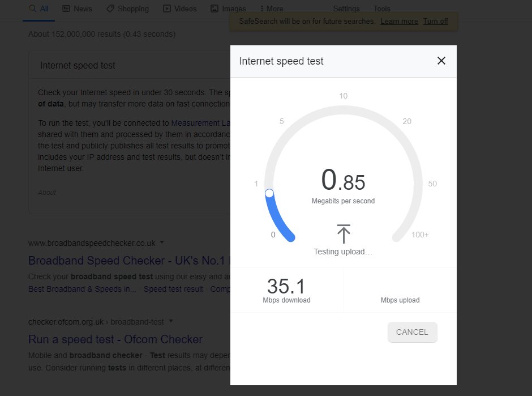This screenshot has width=532, height=396.
Task: Open Speed test result sitelink
Action: point(173,289)
